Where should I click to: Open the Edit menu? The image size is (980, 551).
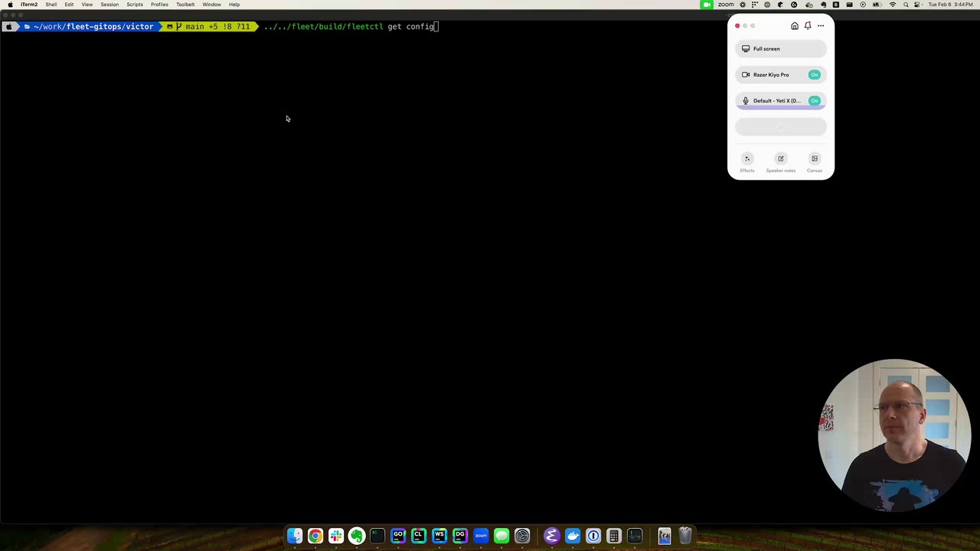coord(69,5)
